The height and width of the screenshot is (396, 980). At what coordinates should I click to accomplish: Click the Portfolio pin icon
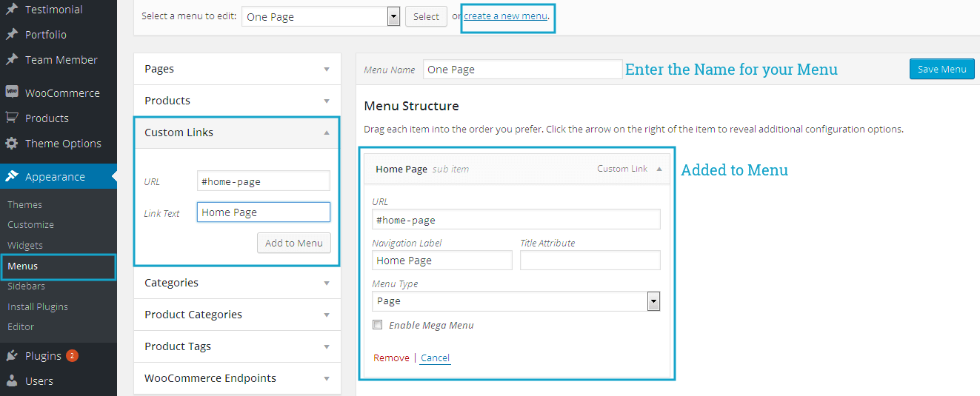click(12, 35)
